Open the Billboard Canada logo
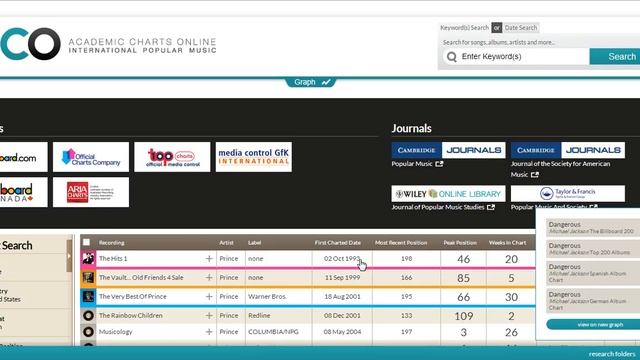 [23, 192]
